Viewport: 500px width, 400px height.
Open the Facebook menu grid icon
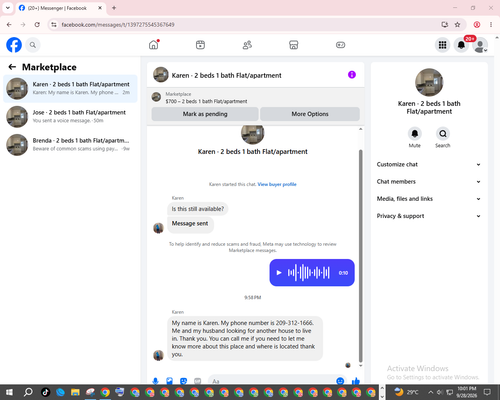point(442,45)
